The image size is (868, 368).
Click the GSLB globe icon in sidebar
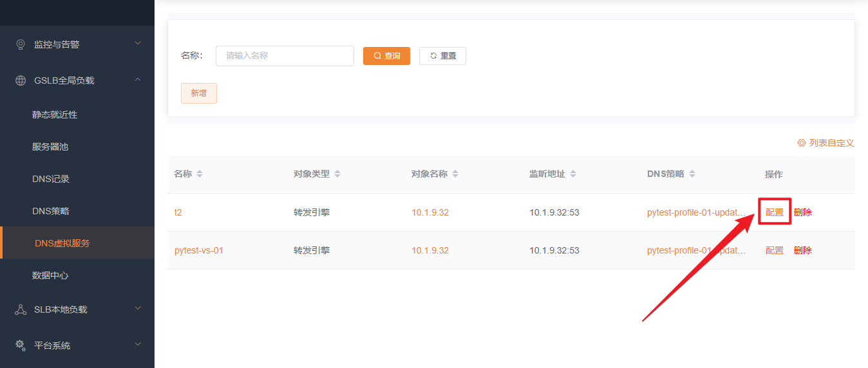[x=21, y=80]
